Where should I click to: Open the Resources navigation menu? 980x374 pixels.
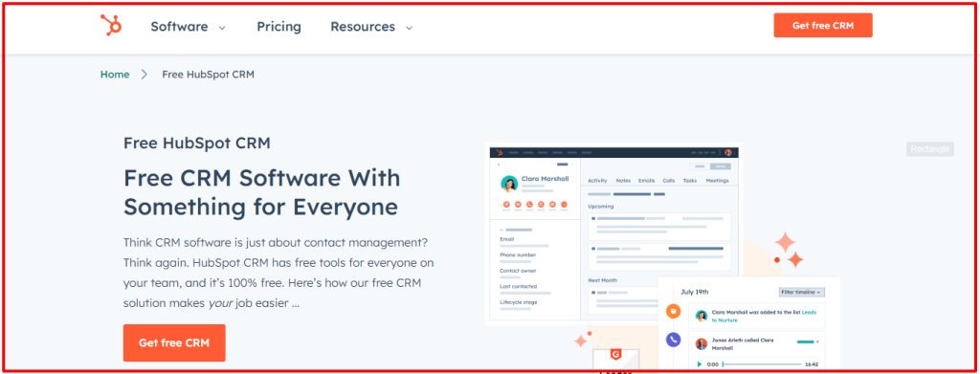coord(363,27)
